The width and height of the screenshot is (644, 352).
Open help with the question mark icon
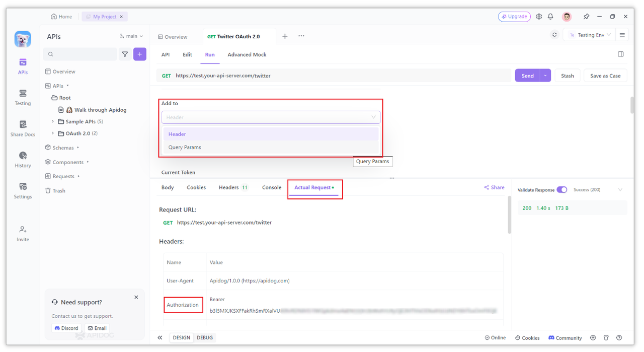point(619,338)
